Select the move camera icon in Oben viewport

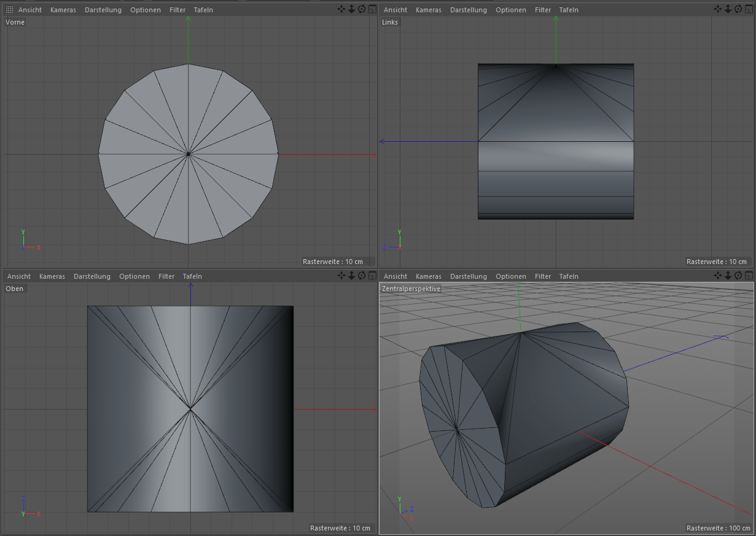[x=341, y=276]
